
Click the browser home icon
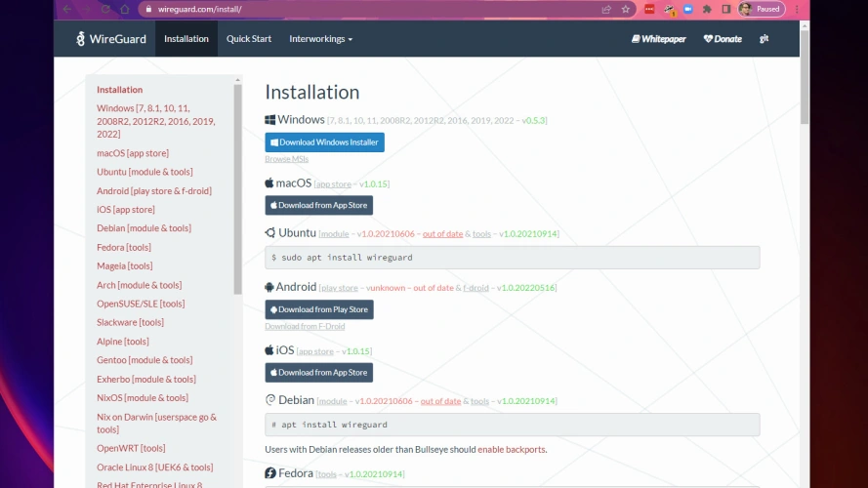coord(125,9)
